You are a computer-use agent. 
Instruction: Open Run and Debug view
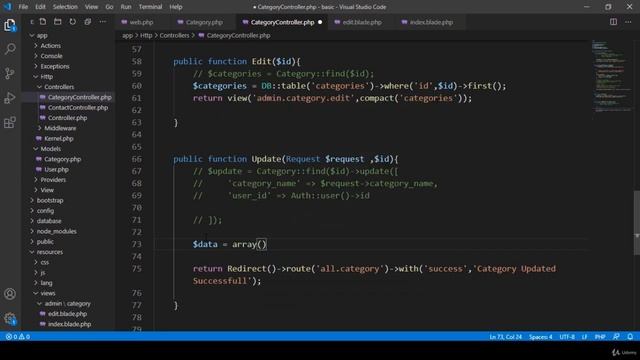pyautogui.click(x=10, y=98)
